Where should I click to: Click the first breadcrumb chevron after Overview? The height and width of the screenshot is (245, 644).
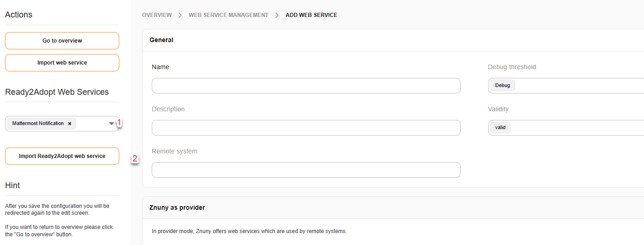click(180, 15)
